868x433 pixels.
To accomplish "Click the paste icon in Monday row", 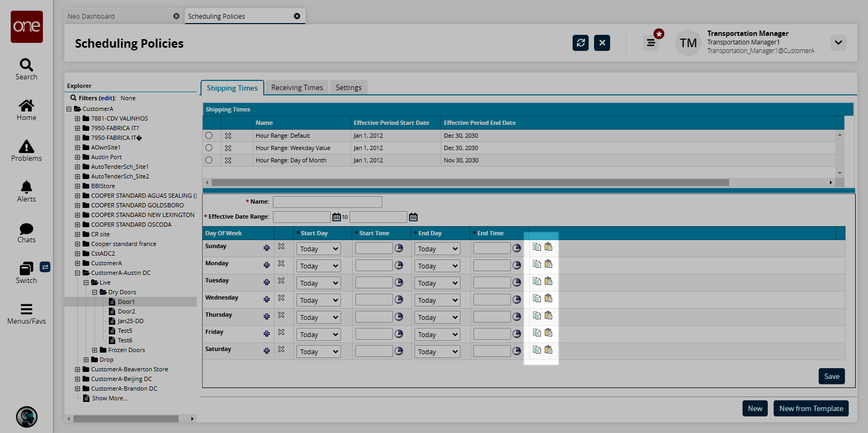I will pos(548,264).
